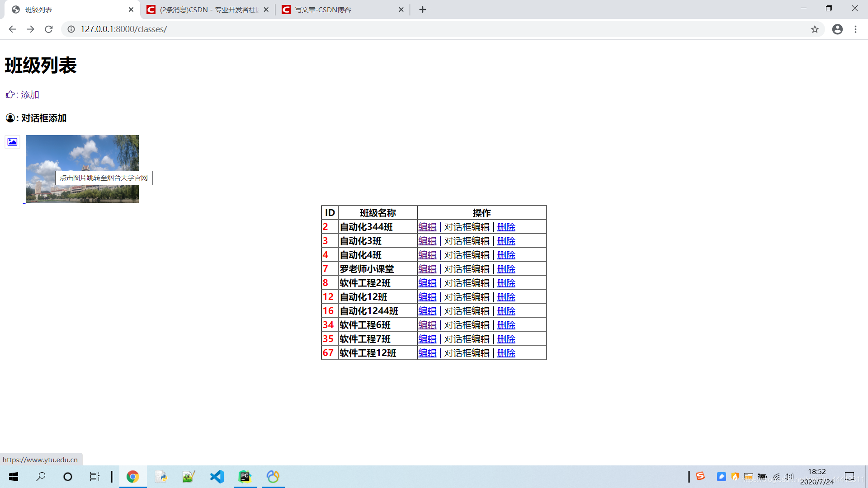868x488 pixels.
Task: Close the CSDN 专业开发者社区 tab
Action: [266, 9]
